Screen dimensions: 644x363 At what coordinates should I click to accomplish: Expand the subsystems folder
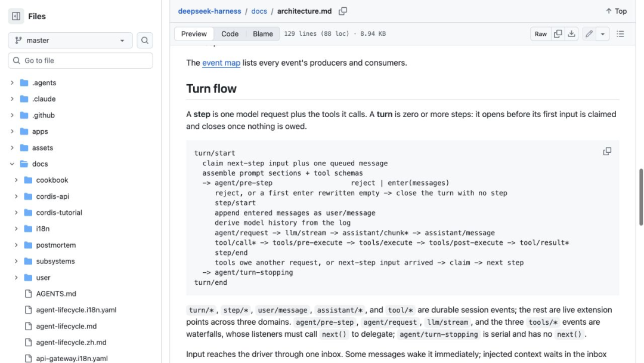coord(16,261)
